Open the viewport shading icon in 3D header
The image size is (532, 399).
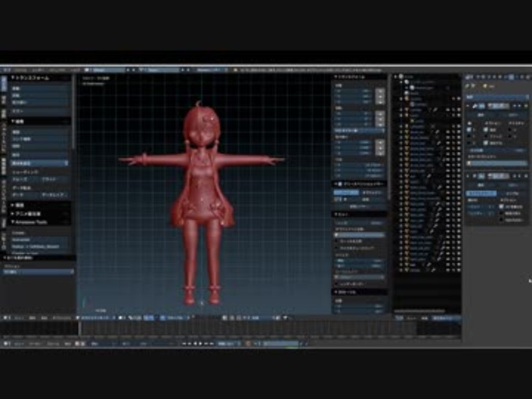122,318
